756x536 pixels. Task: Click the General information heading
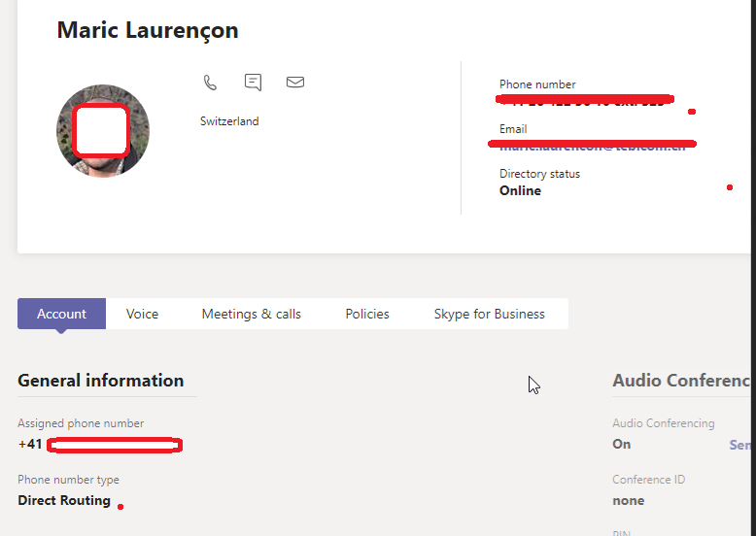[101, 381]
